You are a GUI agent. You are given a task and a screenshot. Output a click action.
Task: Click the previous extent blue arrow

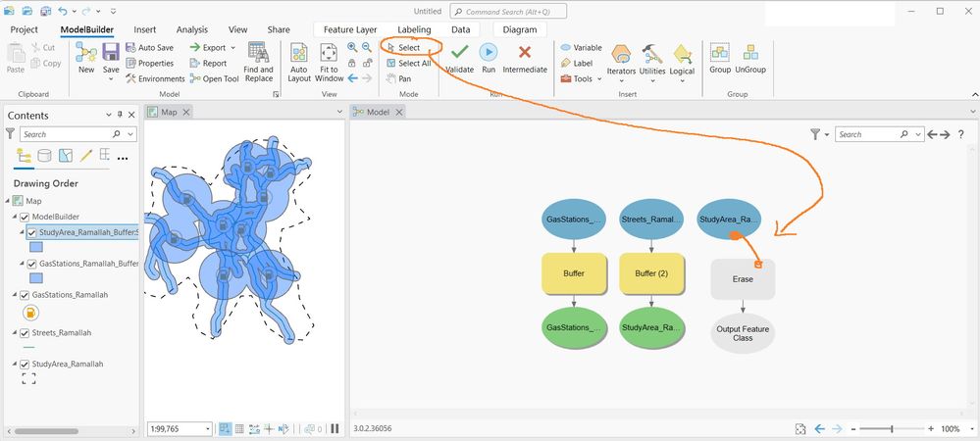pyautogui.click(x=352, y=78)
